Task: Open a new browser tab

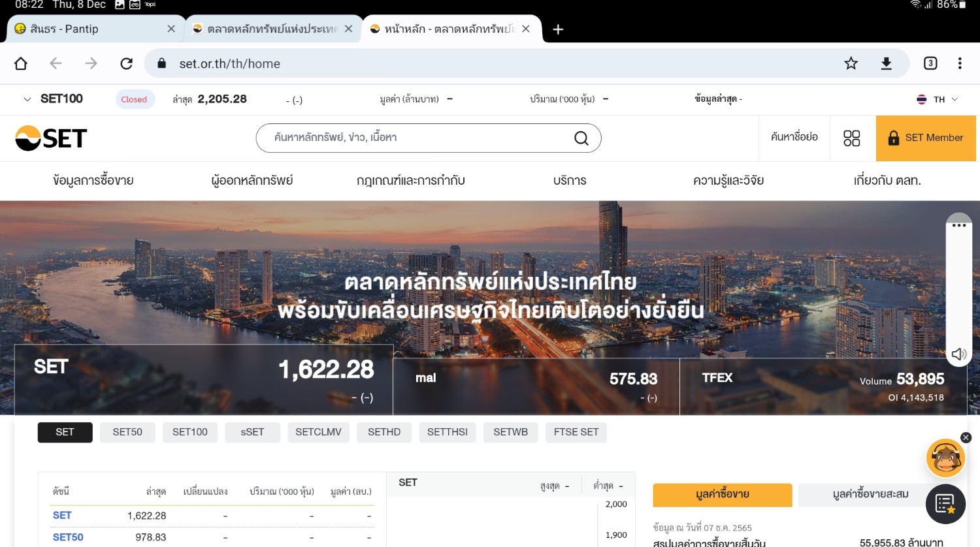Action: [x=558, y=29]
